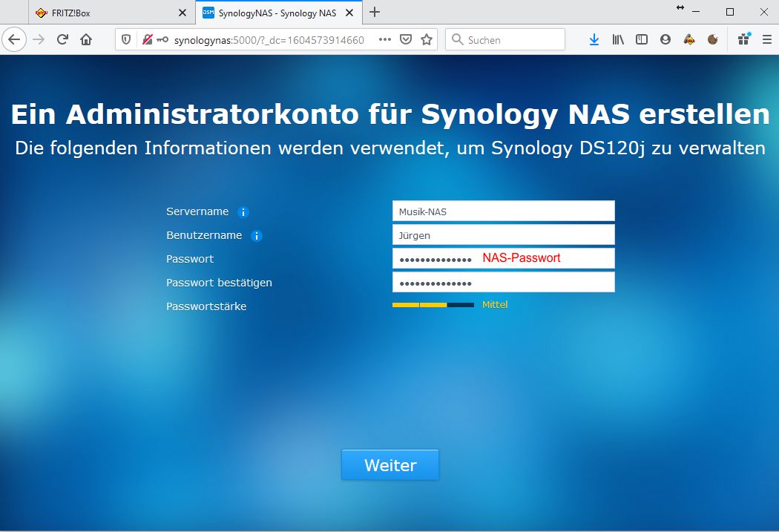
Task: Focus the Servername field with Musik-NAS
Action: pos(503,211)
